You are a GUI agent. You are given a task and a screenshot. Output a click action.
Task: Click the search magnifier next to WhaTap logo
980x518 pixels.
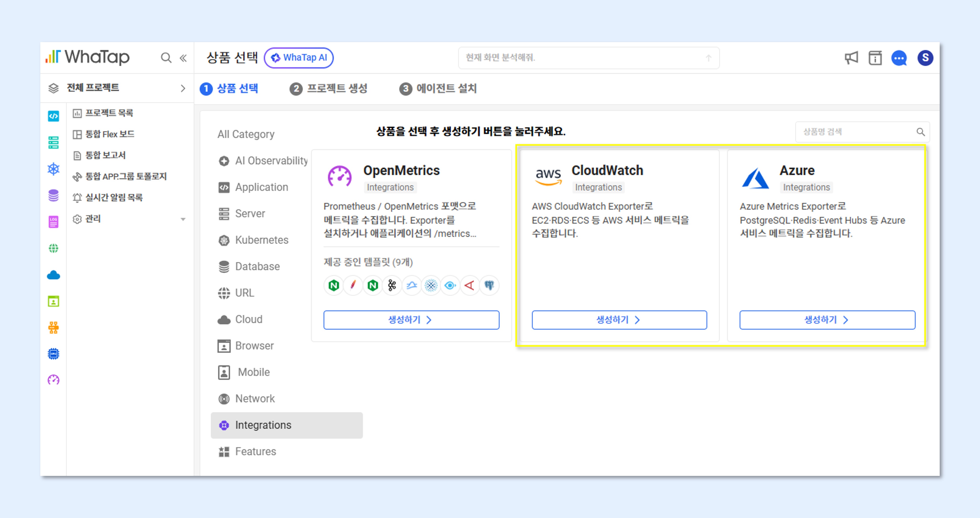[x=165, y=58]
